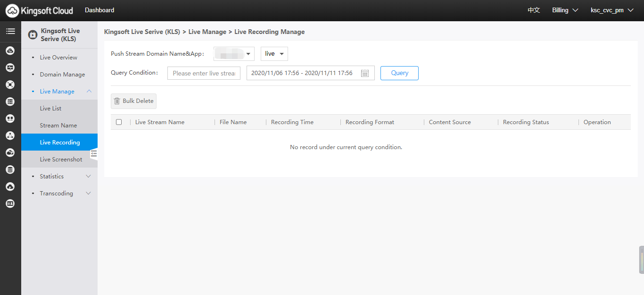Click the Recording Format column header
This screenshot has height=295, width=644.
point(370,122)
